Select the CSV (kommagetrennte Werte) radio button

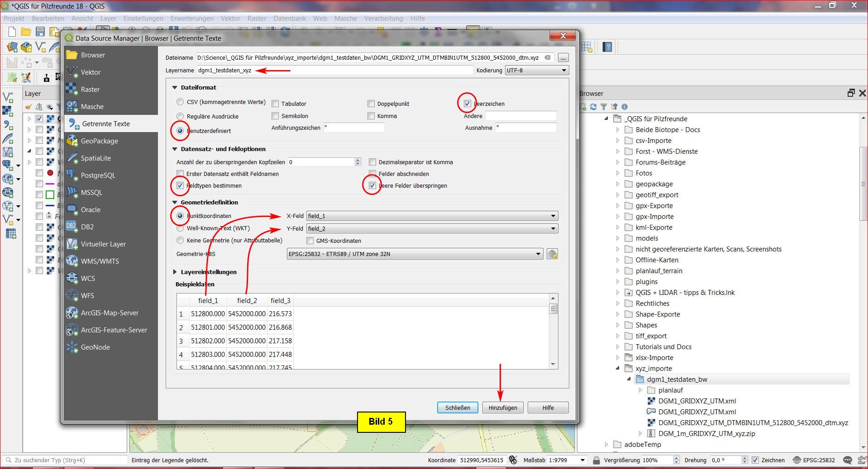181,102
